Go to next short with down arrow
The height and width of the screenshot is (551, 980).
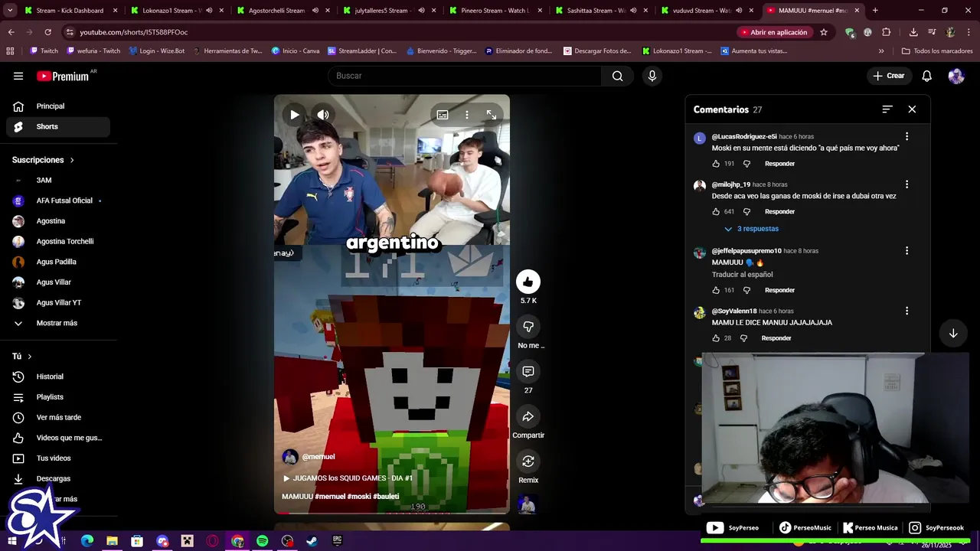pos(953,333)
